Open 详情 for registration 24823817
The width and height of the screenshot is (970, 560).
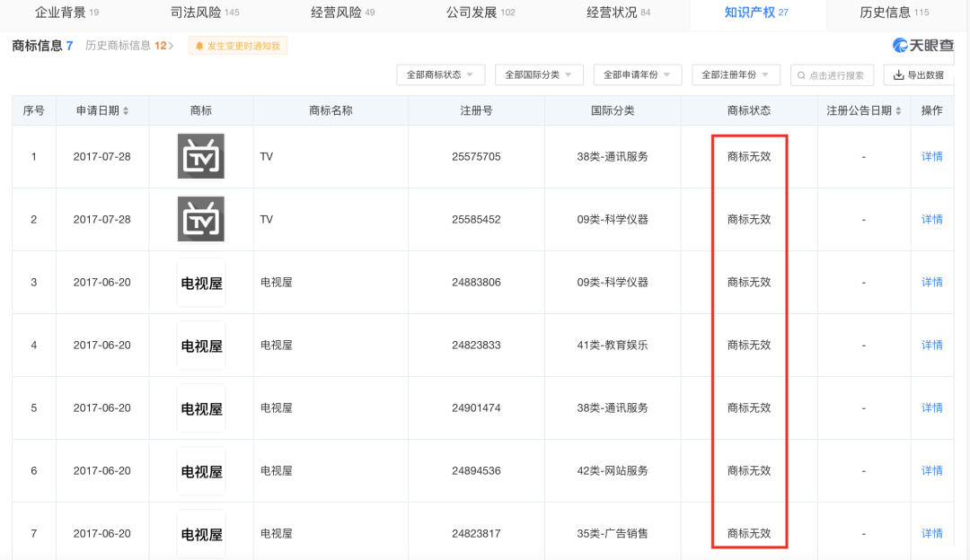pos(931,533)
